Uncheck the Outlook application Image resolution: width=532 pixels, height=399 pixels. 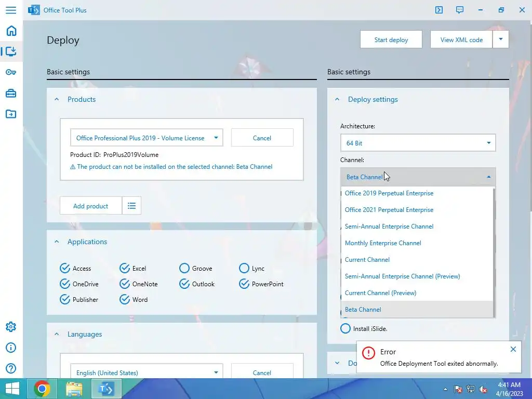pyautogui.click(x=184, y=284)
